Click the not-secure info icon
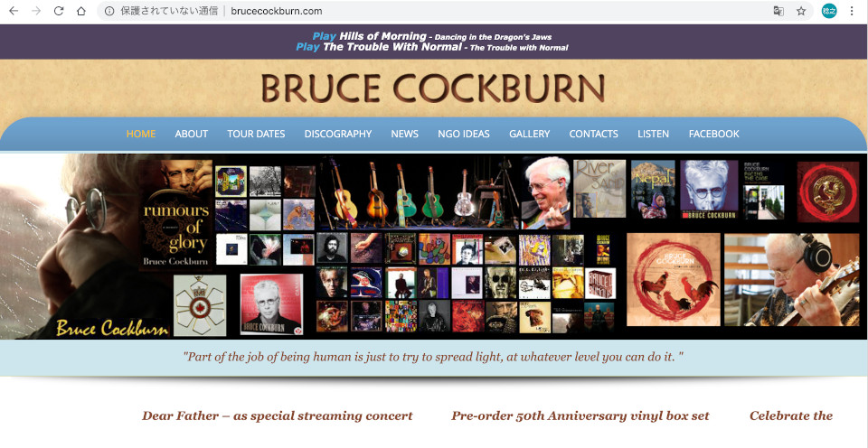Image resolution: width=868 pixels, height=448 pixels. pos(109,11)
